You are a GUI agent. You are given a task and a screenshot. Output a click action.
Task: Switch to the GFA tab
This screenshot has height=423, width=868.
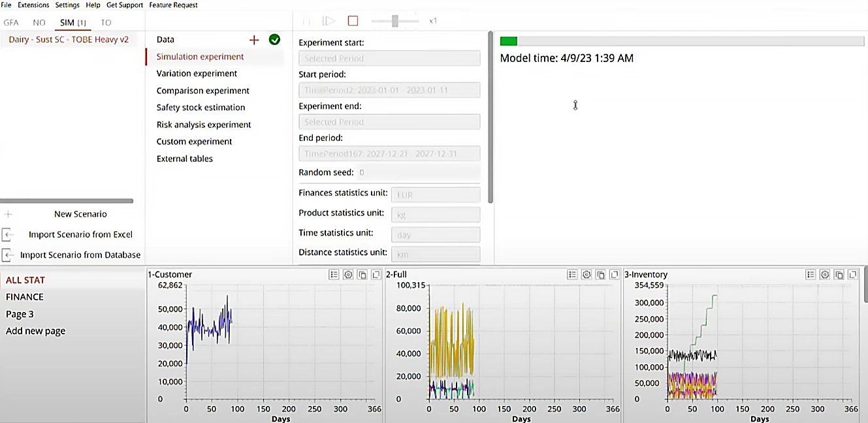pyautogui.click(x=11, y=22)
